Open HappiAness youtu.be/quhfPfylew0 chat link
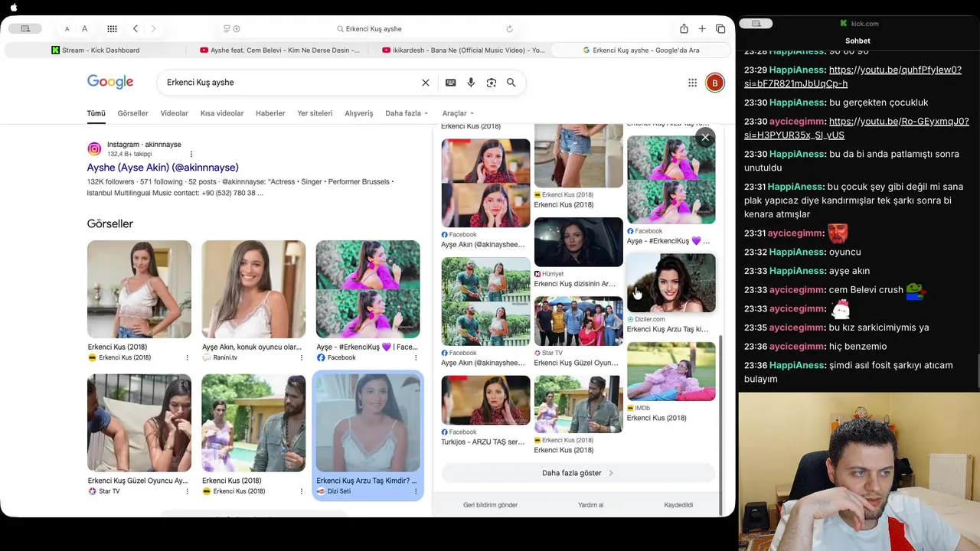Screen dimensions: 980x551 (x=852, y=77)
